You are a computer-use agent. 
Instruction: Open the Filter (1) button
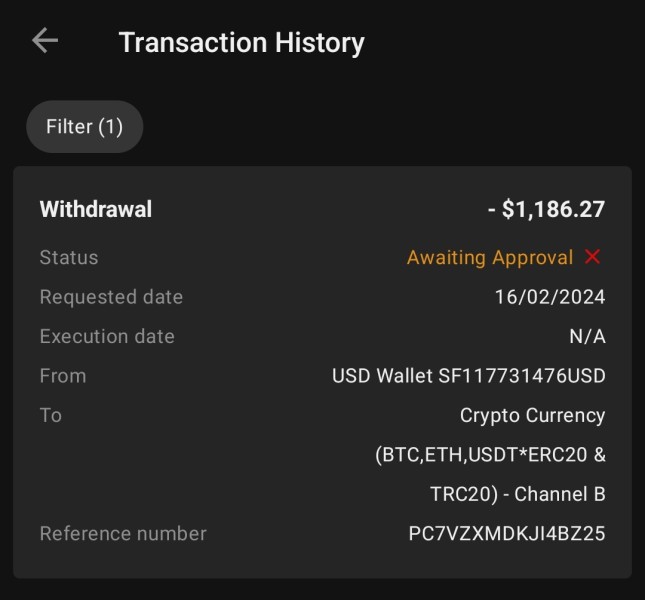[x=85, y=127]
